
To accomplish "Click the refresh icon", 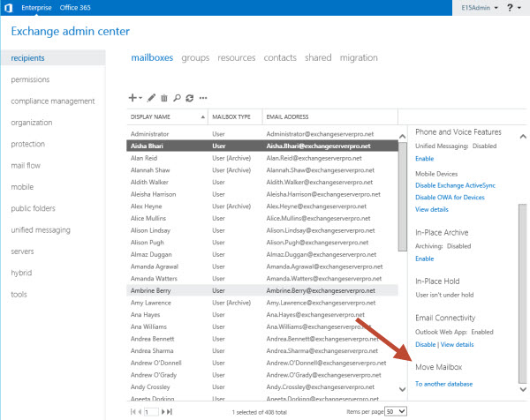I will 190,98.
